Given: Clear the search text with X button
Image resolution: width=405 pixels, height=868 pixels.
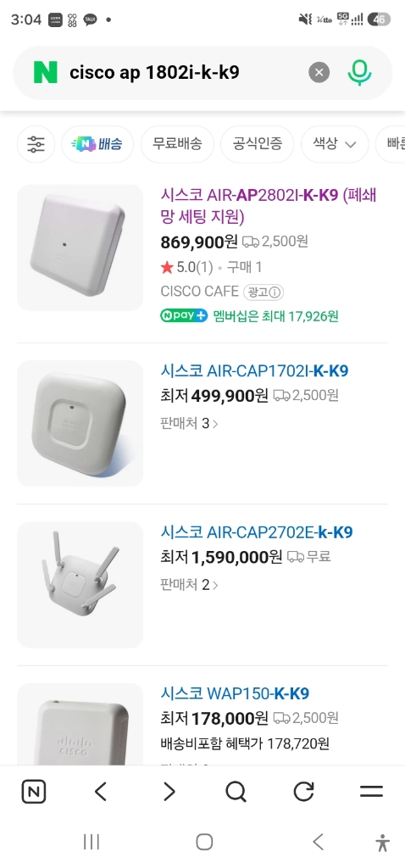Looking at the screenshot, I should [x=319, y=73].
